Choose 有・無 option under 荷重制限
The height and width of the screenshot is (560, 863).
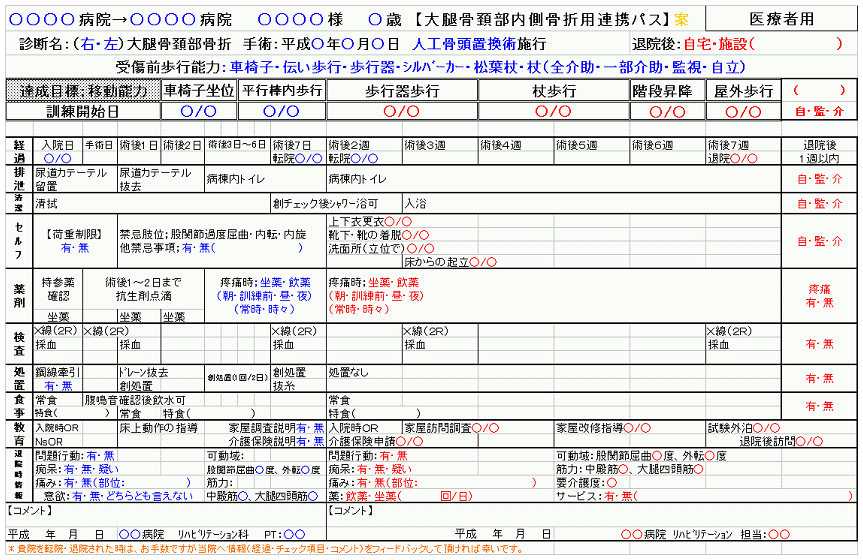tap(75, 247)
